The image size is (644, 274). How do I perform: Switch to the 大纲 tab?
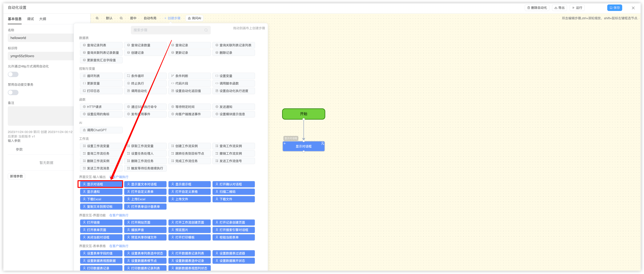[43, 19]
